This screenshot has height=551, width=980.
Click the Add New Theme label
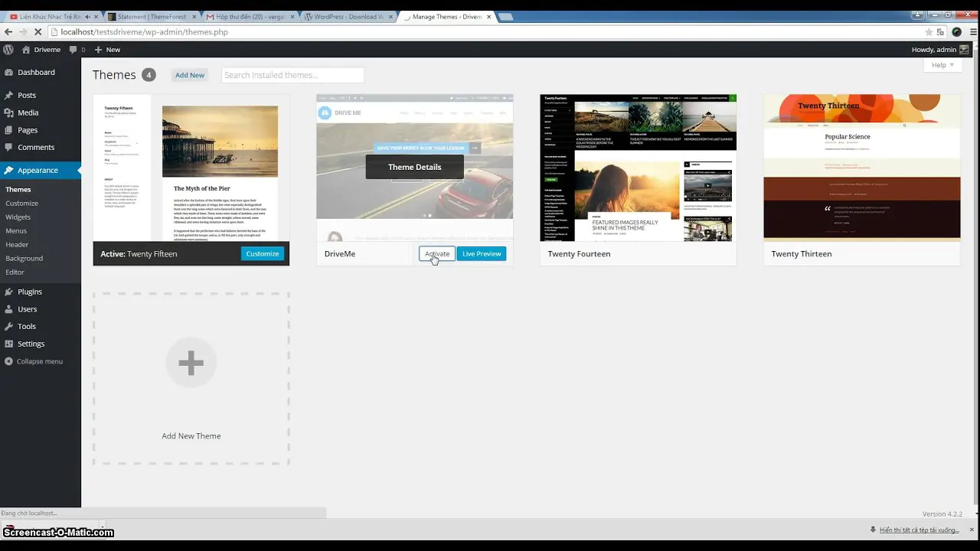[191, 435]
